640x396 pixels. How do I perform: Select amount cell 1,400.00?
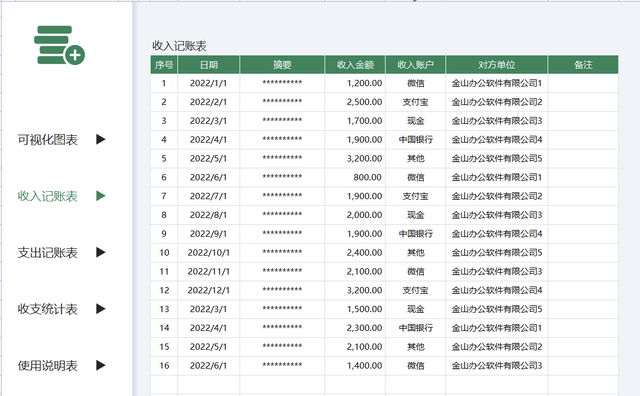(355, 365)
